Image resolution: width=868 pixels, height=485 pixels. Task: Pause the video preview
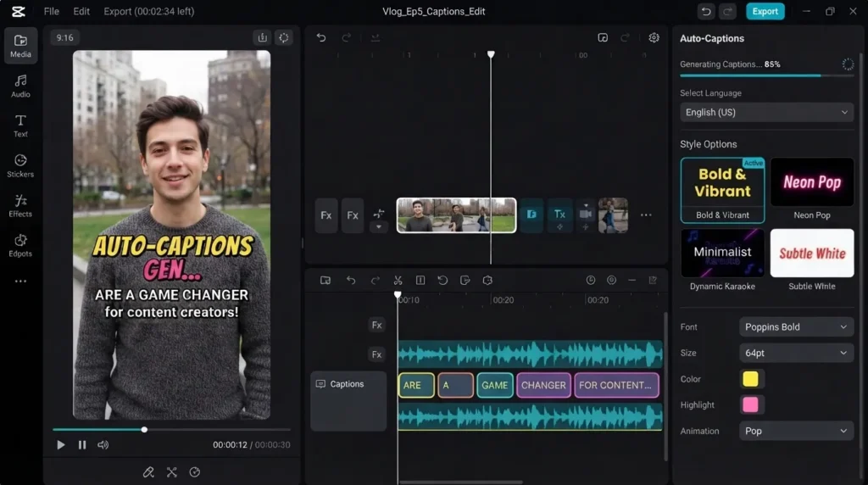pos(82,444)
